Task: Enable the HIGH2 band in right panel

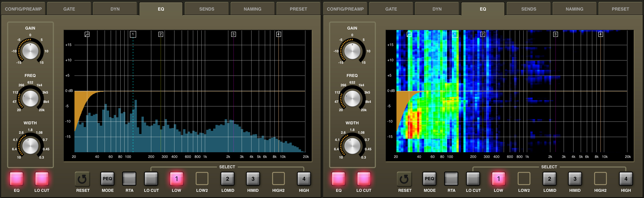Action: click(600, 179)
